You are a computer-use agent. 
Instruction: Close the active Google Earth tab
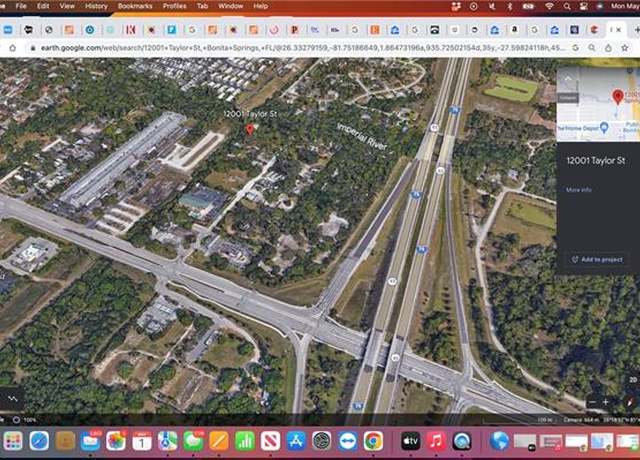pos(619,30)
